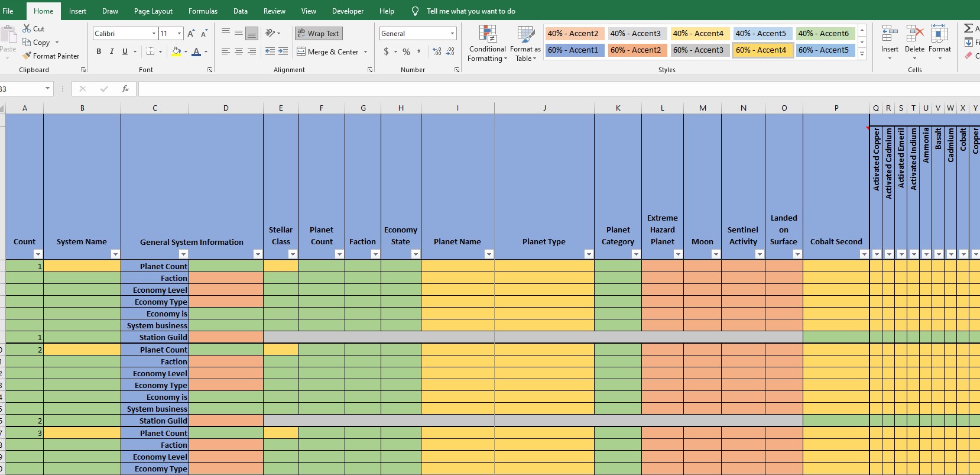Click the Borders icon
This screenshot has height=475, width=980.
click(151, 51)
